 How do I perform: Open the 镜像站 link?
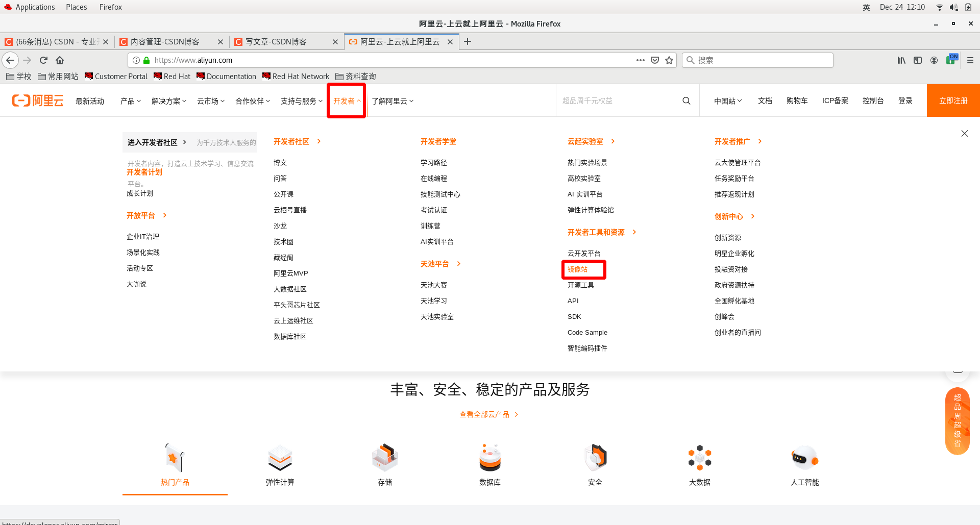pyautogui.click(x=577, y=269)
